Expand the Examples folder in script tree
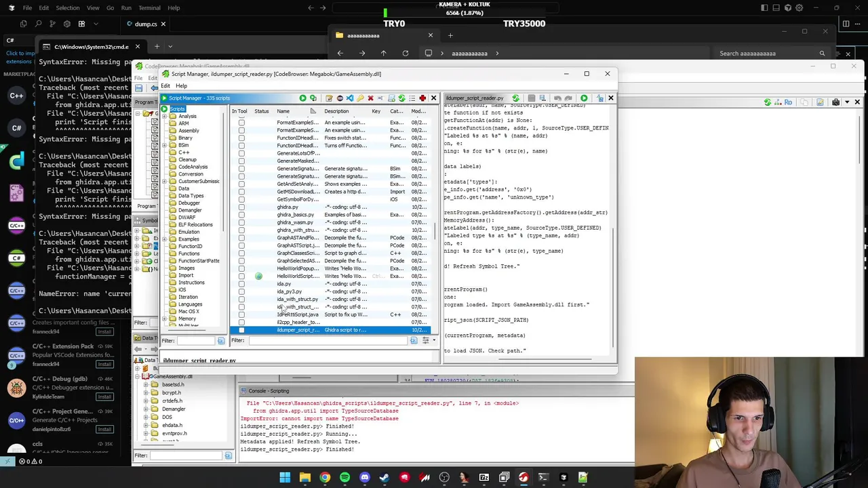 point(164,239)
